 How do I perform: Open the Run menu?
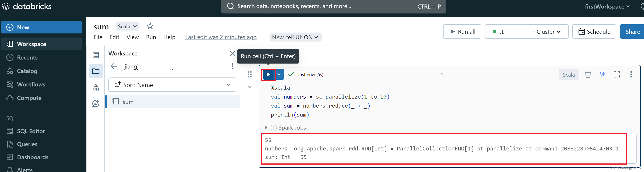151,37
